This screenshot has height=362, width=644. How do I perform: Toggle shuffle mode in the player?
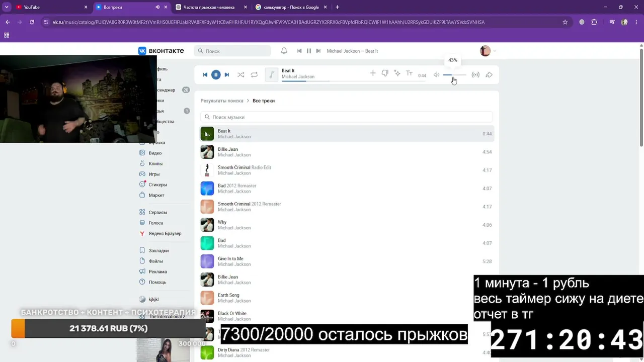click(241, 75)
